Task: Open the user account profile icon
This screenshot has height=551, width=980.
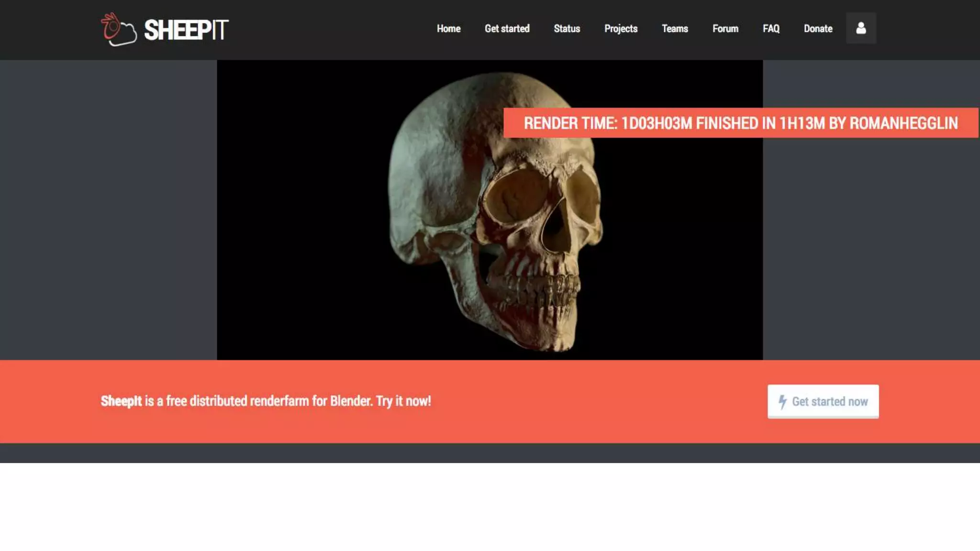Action: pyautogui.click(x=861, y=28)
